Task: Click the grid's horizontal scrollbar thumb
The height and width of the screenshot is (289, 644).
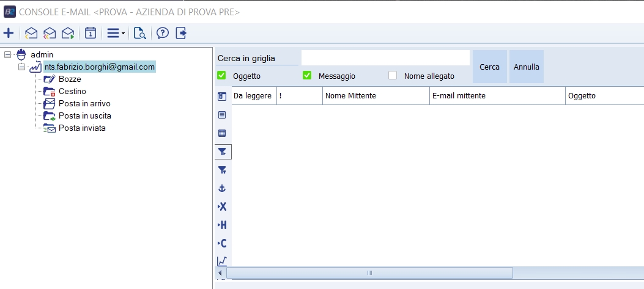Action: [369, 273]
